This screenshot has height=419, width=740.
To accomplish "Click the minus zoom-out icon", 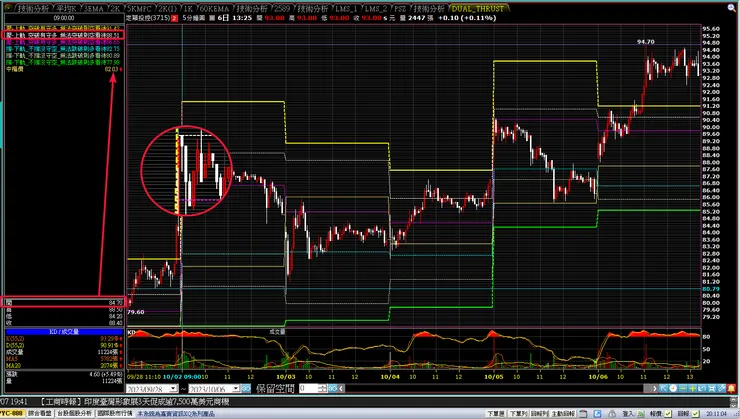I will pyautogui.click(x=683, y=388).
